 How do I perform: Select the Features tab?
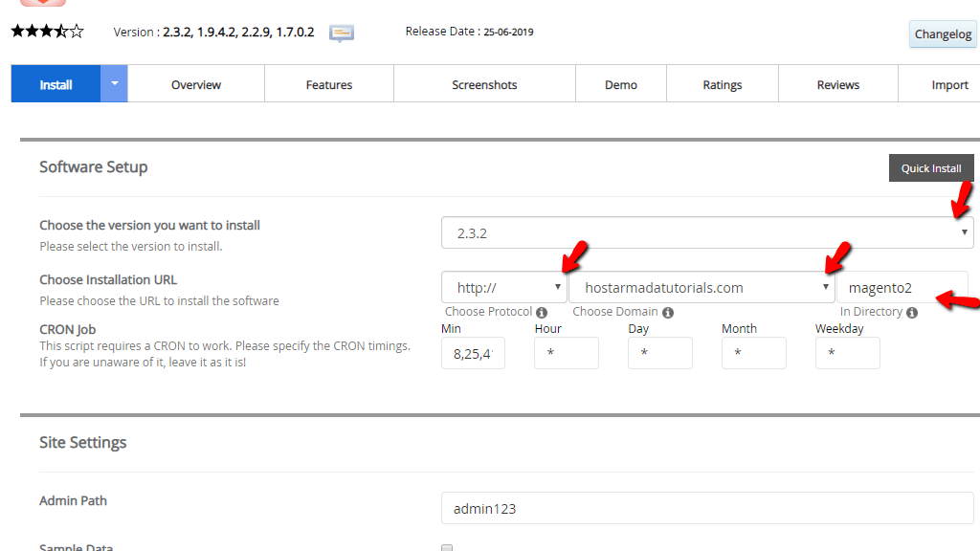329,85
